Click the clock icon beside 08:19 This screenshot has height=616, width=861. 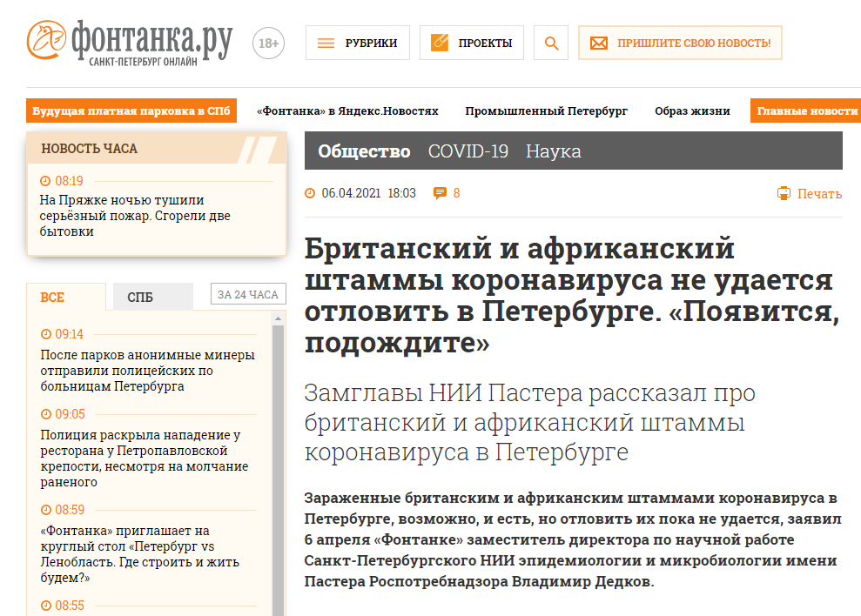point(45,181)
